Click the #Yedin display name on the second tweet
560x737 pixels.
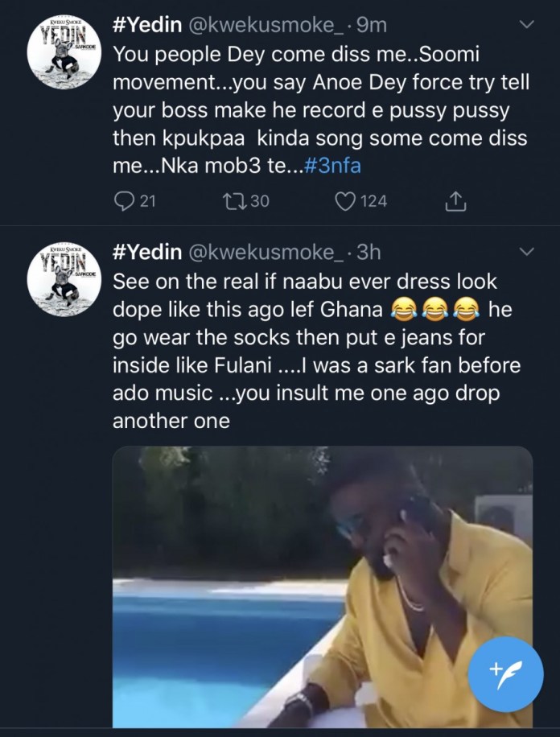(146, 253)
